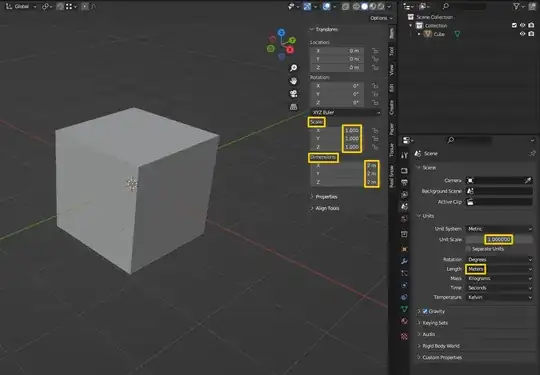The image size is (540, 375).
Task: Switch to solid viewport shading
Action: (364, 6)
